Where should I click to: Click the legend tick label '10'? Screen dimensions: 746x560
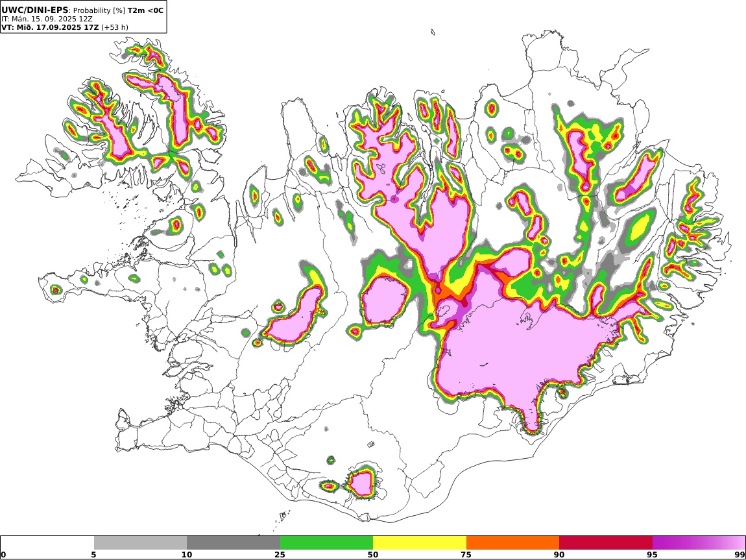[x=187, y=555]
